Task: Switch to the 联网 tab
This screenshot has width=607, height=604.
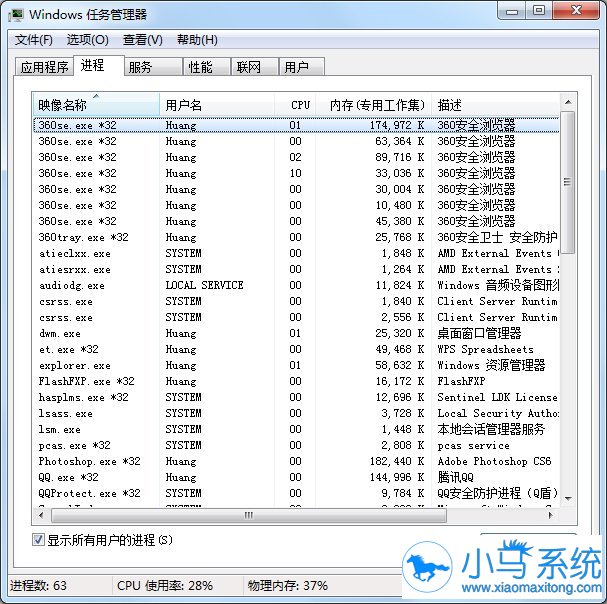Action: point(255,67)
